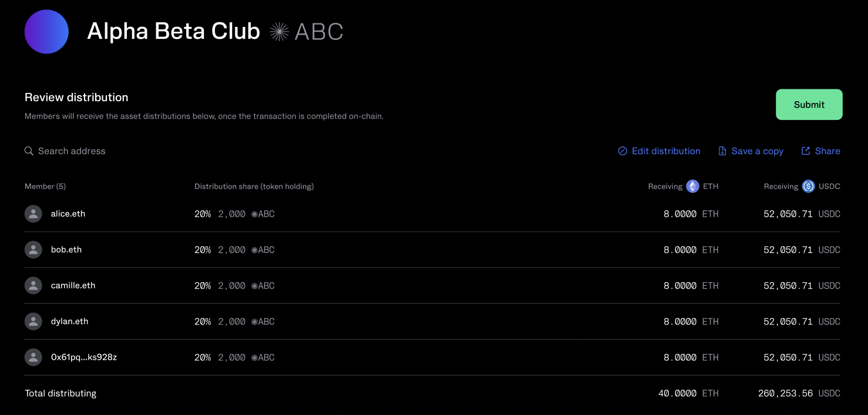Screen dimensions: 868x415
Task: Select the bob.eth member name
Action: point(66,250)
